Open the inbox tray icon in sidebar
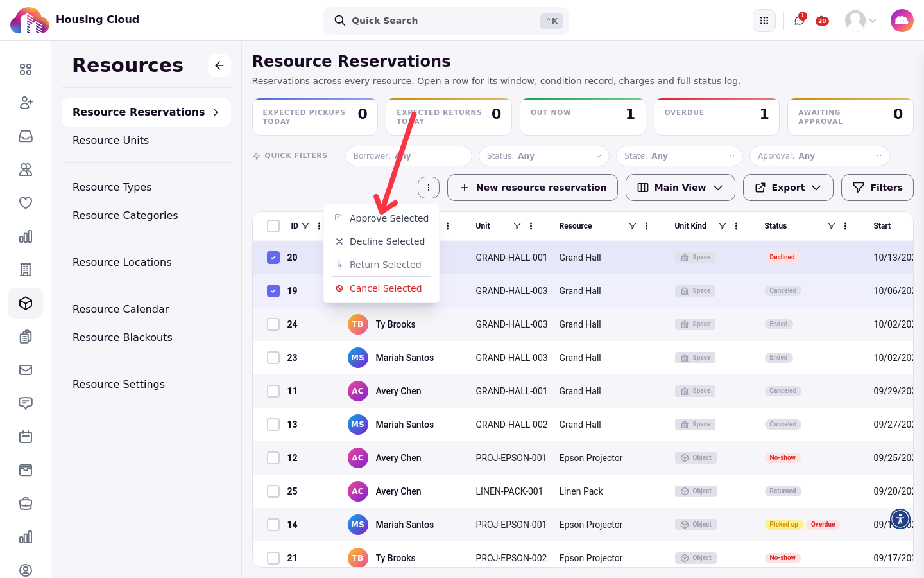This screenshot has height=578, width=924. click(x=26, y=136)
